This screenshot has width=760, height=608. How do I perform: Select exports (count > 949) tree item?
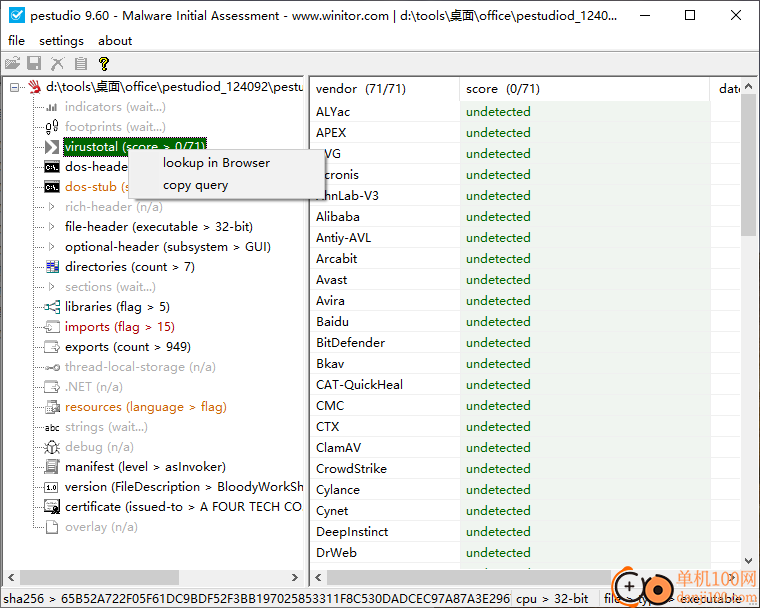click(128, 347)
